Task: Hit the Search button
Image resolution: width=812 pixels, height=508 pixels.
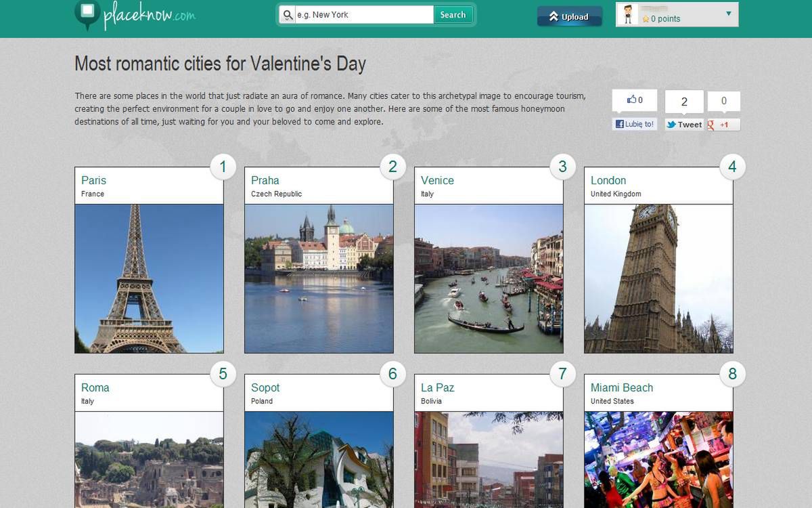Action: [453, 15]
